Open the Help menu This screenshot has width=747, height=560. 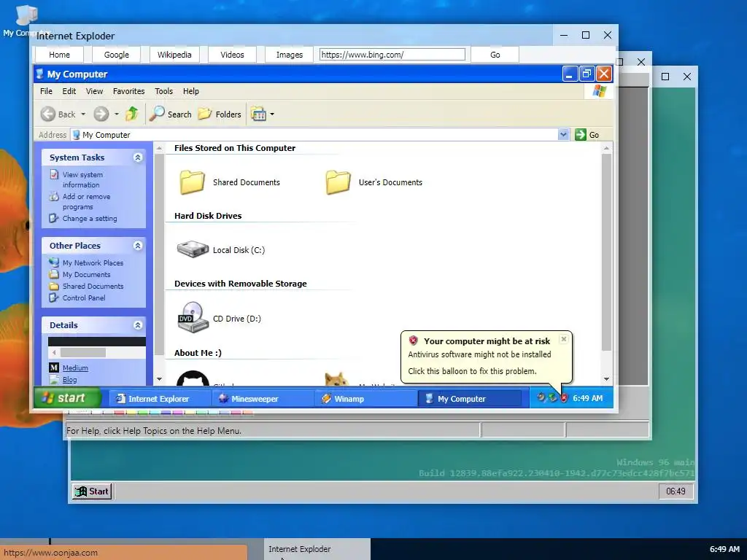pos(191,91)
